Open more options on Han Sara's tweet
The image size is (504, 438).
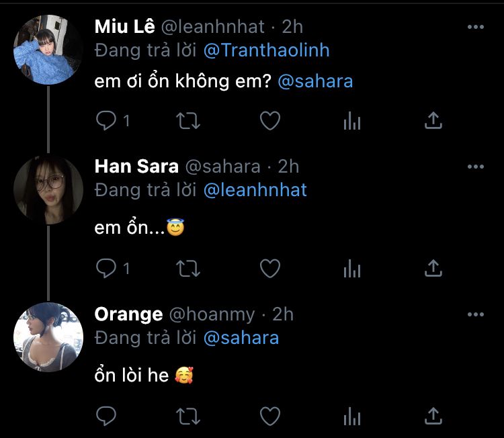pos(475,167)
